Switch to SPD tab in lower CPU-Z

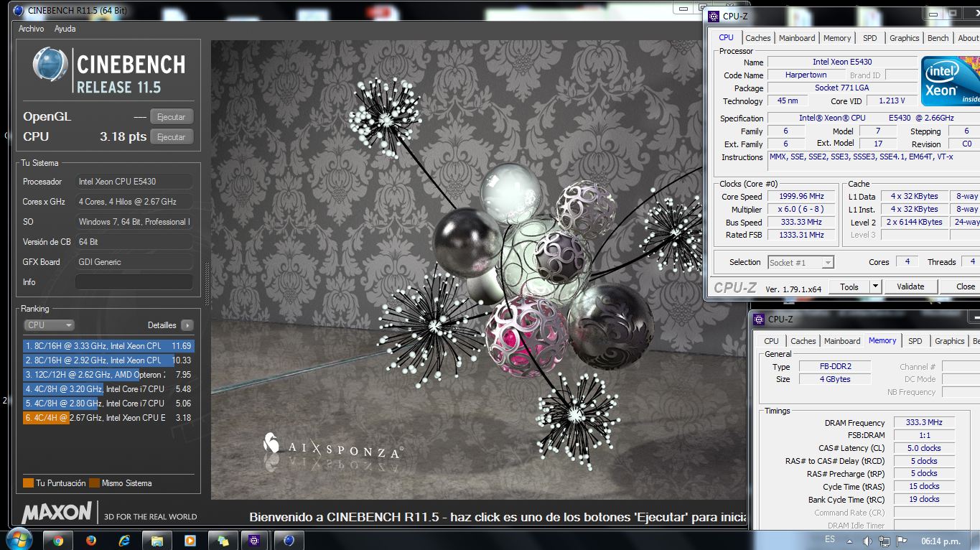pos(915,341)
